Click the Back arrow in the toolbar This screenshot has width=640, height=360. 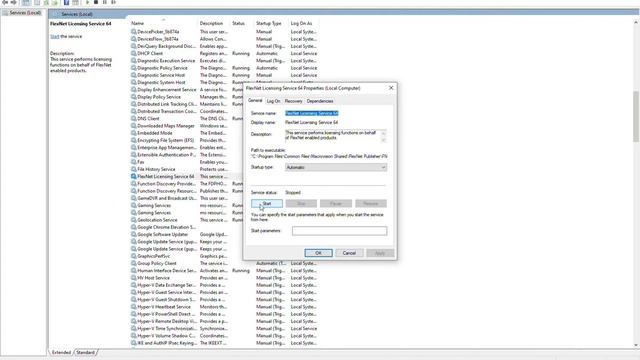(x=5, y=2)
